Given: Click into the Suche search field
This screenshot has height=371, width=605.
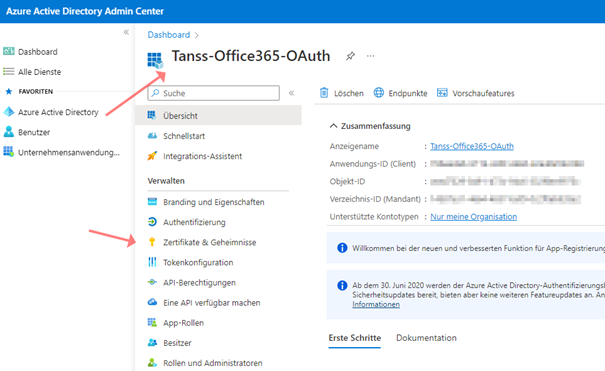Looking at the screenshot, I should coord(213,93).
